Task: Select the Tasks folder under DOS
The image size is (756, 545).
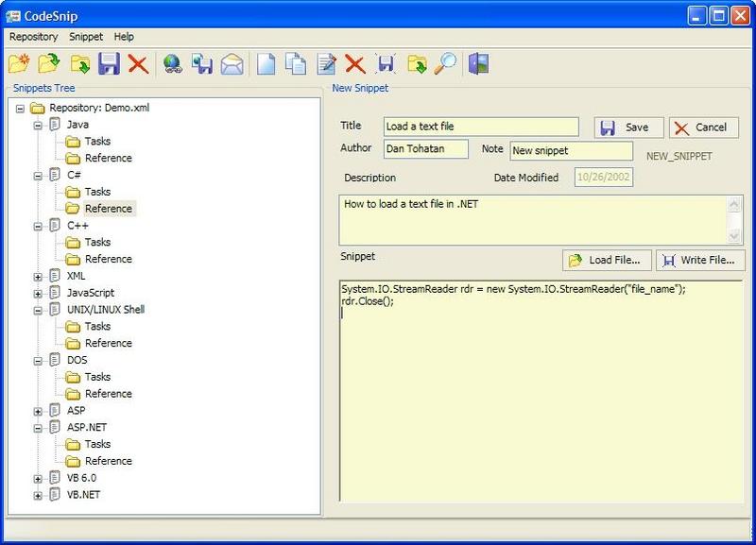Action: 97,377
